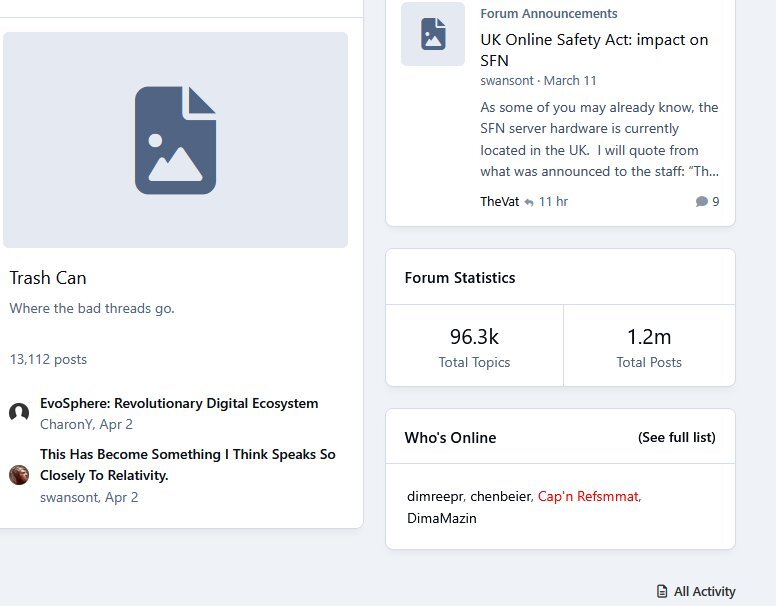This screenshot has height=606, width=776.
Task: Click CharonY's avatar icon
Action: pyautogui.click(x=19, y=413)
